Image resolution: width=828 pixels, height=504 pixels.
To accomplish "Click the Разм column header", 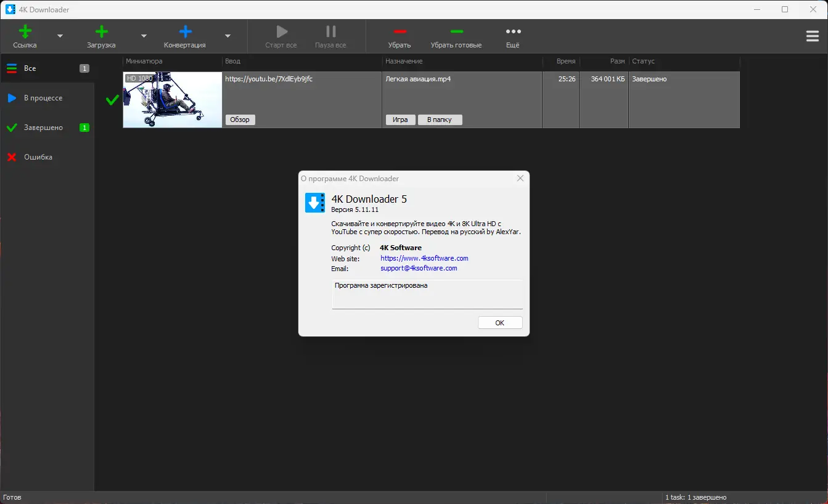I will (604, 61).
